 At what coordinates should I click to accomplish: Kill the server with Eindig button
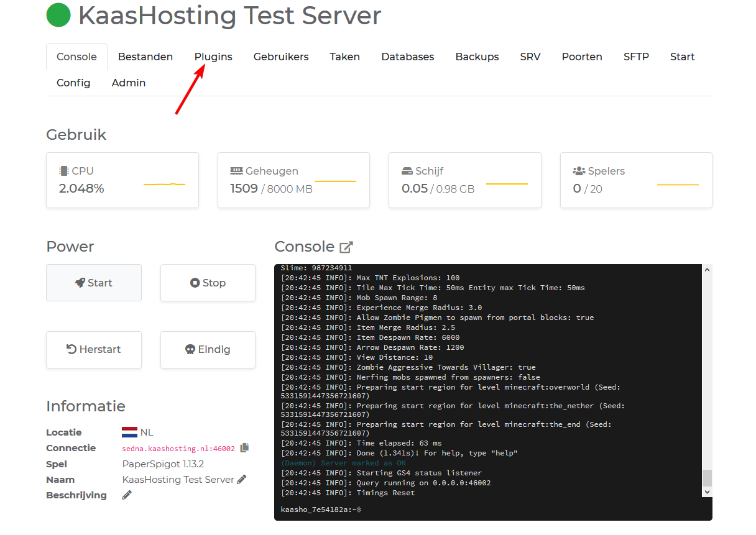[x=208, y=349]
